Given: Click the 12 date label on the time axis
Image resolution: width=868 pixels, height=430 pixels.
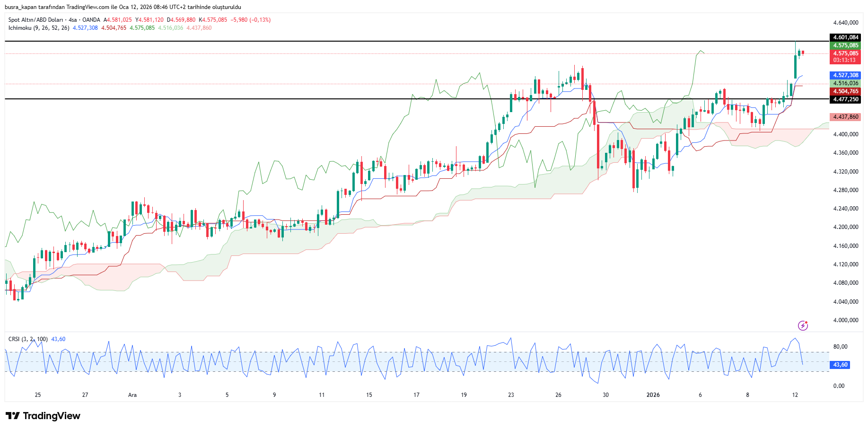Looking at the screenshot, I should pos(795,395).
